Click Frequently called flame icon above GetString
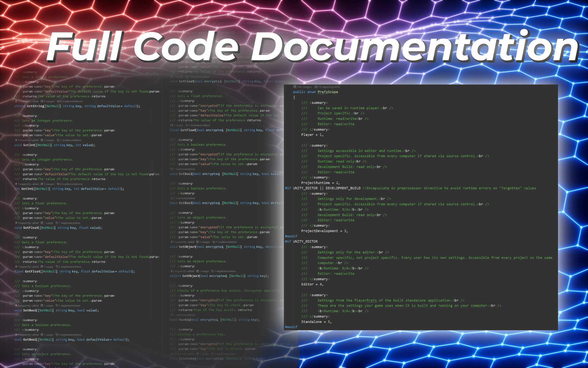Image resolution: width=588 pixels, height=368 pixels. point(16,101)
